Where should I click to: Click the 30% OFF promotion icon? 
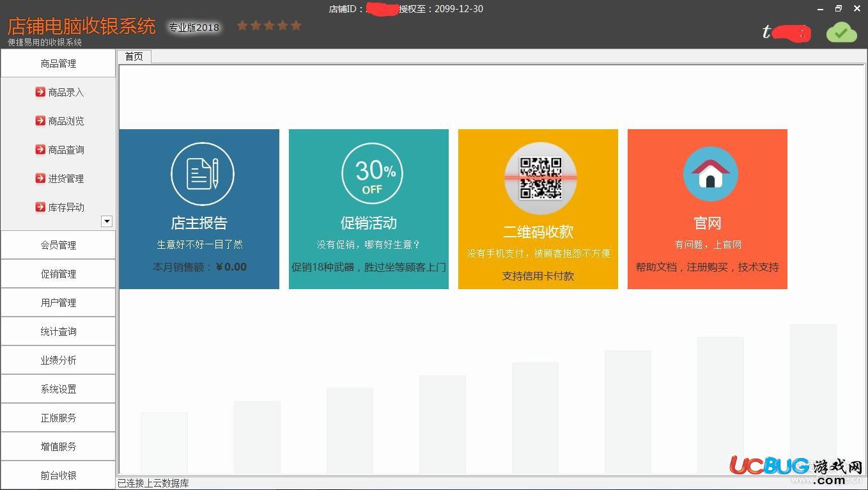pos(372,173)
